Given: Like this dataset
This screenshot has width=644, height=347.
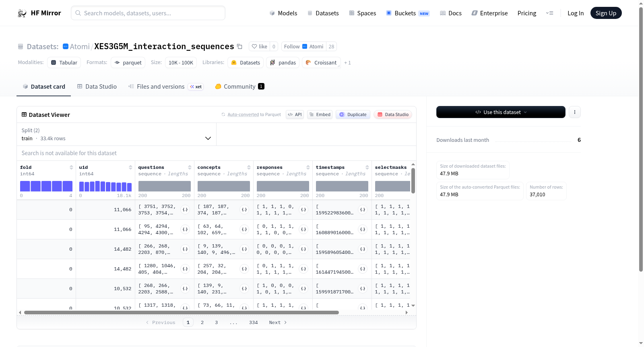Looking at the screenshot, I should pyautogui.click(x=259, y=46).
